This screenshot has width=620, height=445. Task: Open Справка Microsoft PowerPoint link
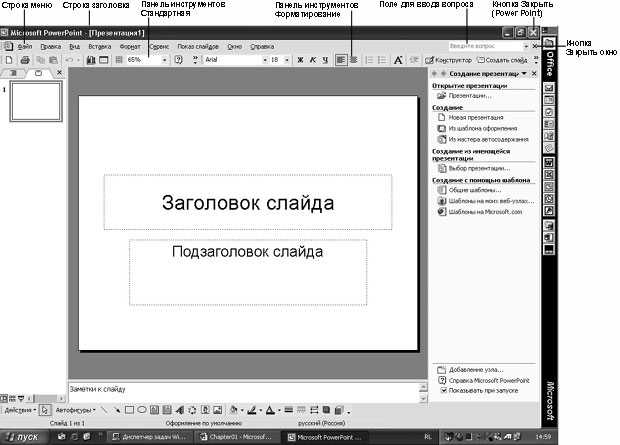click(x=489, y=381)
